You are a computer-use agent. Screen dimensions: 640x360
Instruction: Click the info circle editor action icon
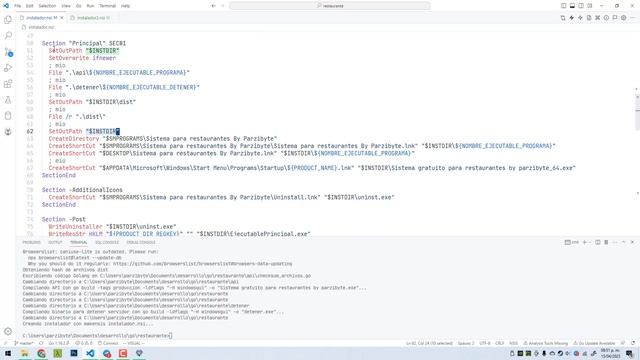tap(606, 18)
